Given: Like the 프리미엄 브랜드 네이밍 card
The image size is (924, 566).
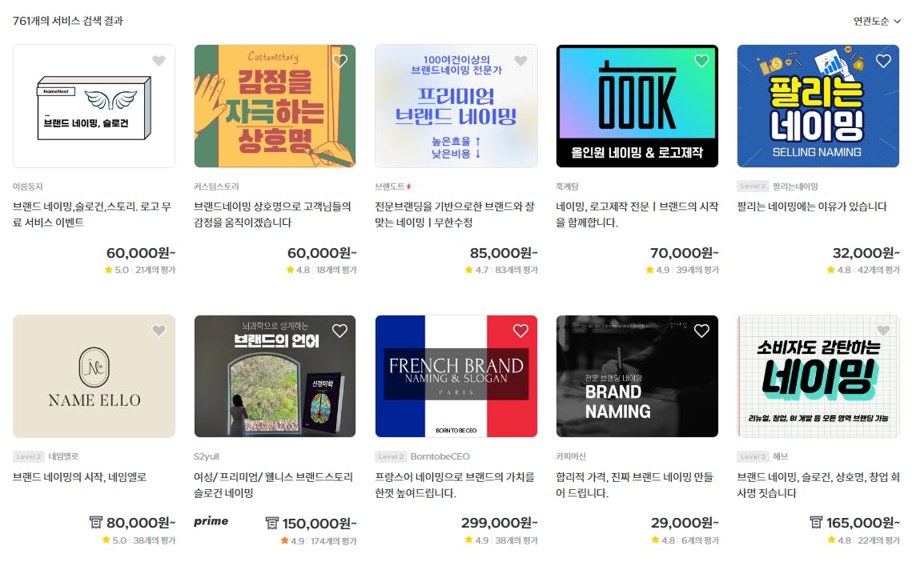Looking at the screenshot, I should tap(520, 61).
